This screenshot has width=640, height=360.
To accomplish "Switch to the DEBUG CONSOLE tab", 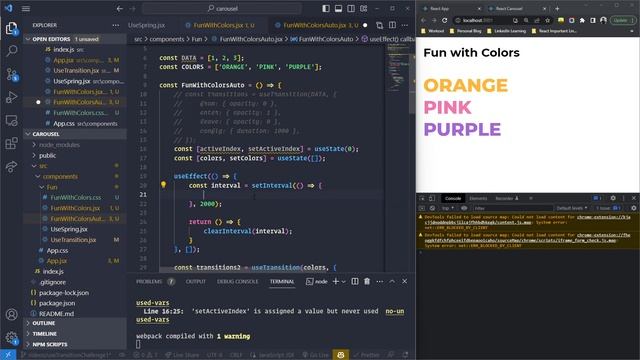I will pyautogui.click(x=237, y=281).
